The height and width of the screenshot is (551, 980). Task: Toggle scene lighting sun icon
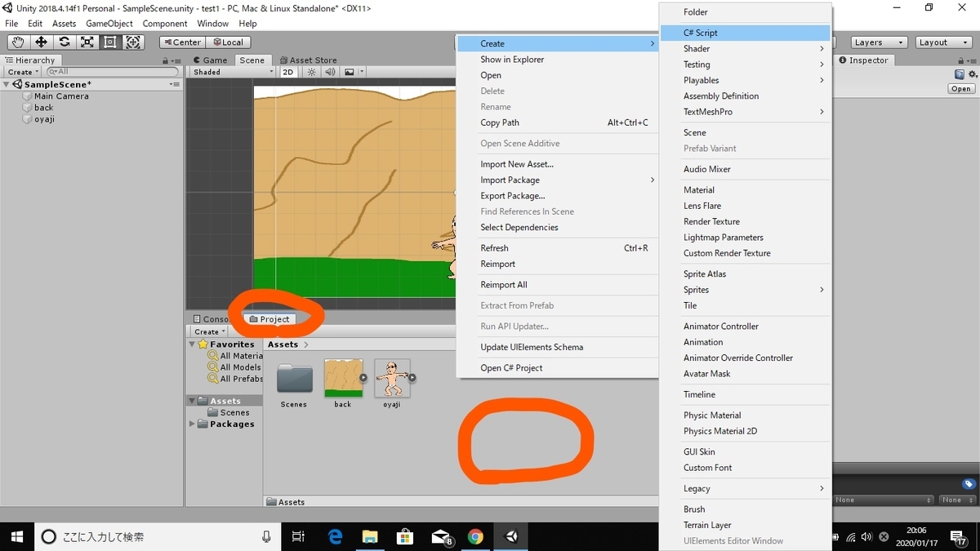click(x=311, y=72)
